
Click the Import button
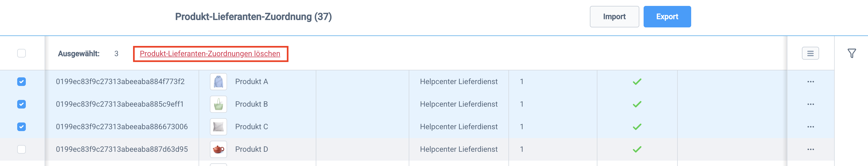[x=614, y=16]
